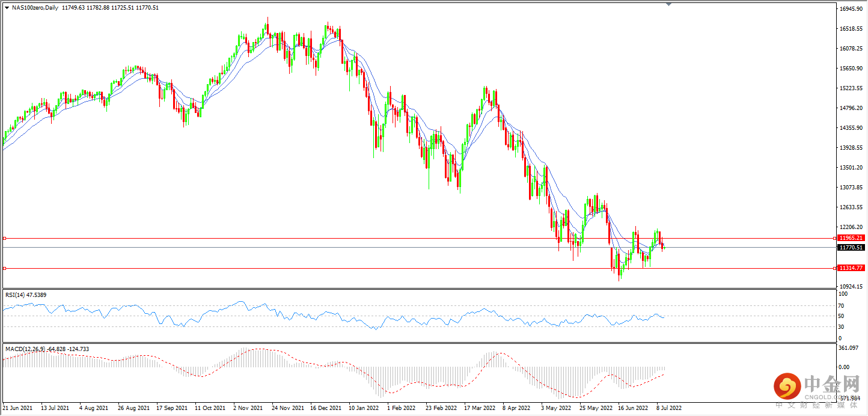The image size is (868, 416).
Task: Click the 13928.55 price axis value
Action: 852,148
